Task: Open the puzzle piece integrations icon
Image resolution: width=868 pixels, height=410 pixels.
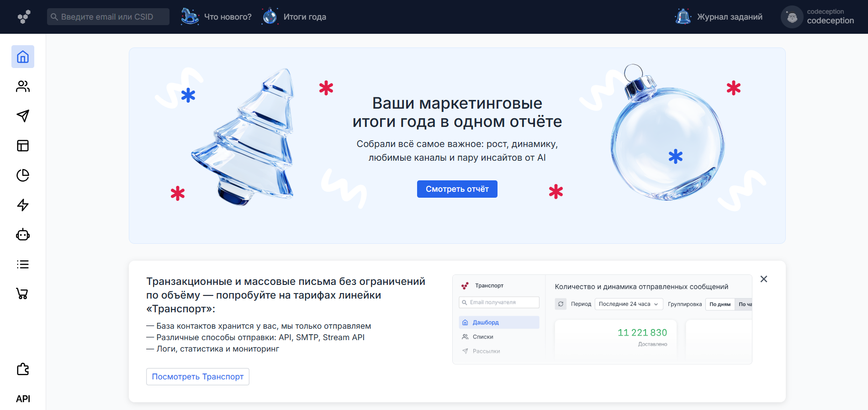Action: [x=23, y=369]
